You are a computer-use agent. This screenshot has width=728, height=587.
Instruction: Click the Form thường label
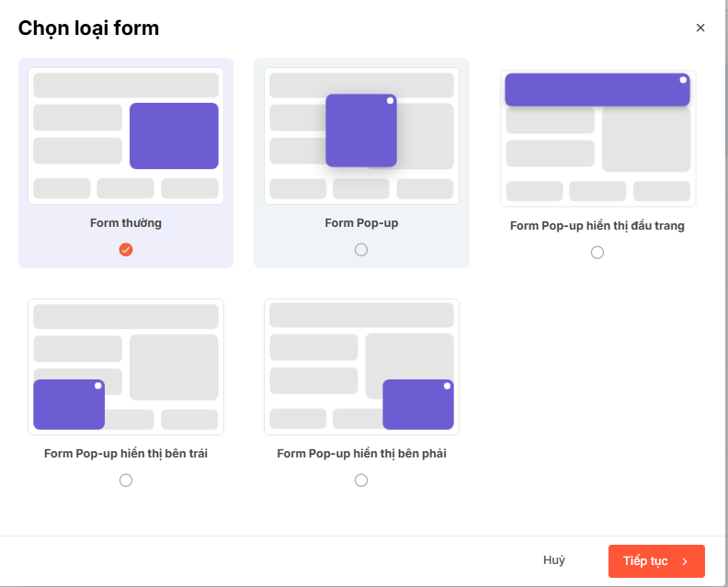pos(126,223)
